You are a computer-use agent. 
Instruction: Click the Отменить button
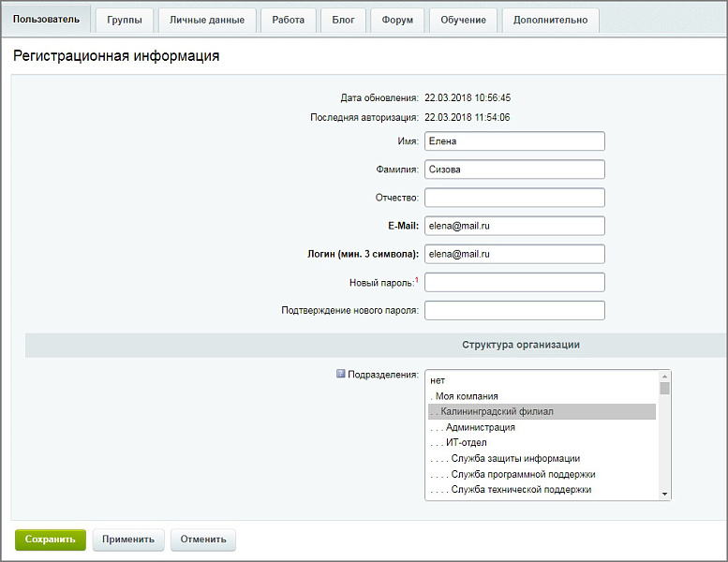pyautogui.click(x=203, y=540)
